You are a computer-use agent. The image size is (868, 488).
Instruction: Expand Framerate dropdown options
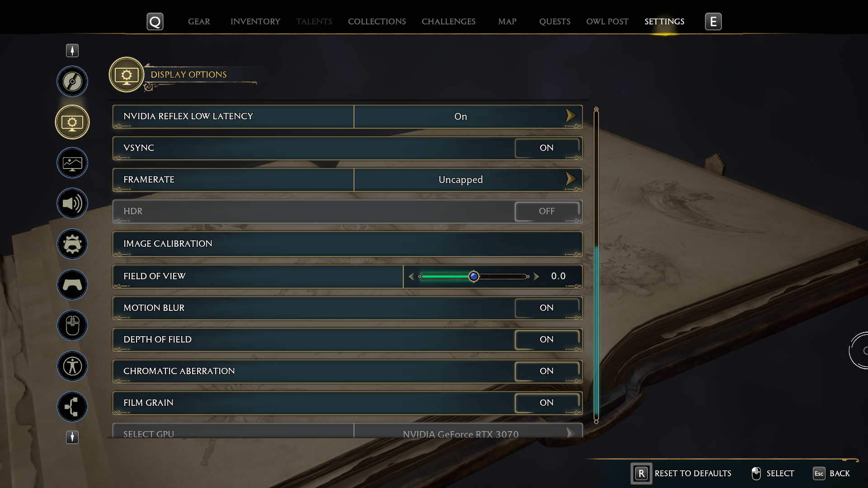569,179
